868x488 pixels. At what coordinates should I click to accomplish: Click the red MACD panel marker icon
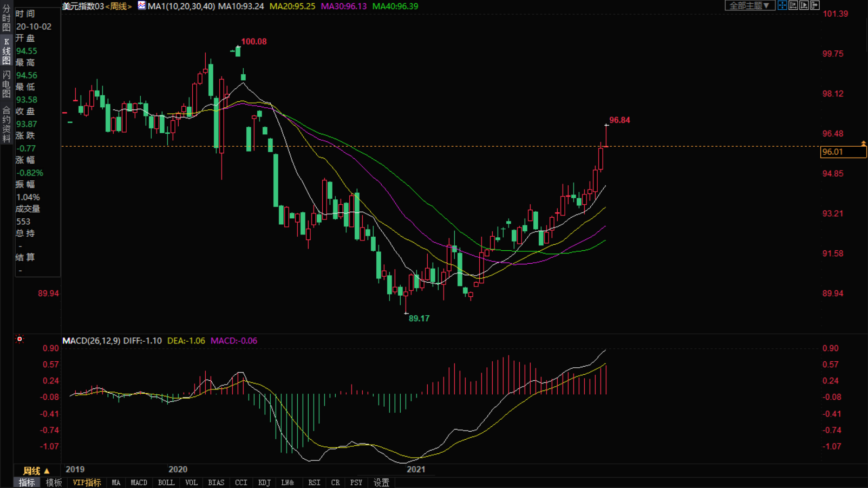pyautogui.click(x=20, y=340)
